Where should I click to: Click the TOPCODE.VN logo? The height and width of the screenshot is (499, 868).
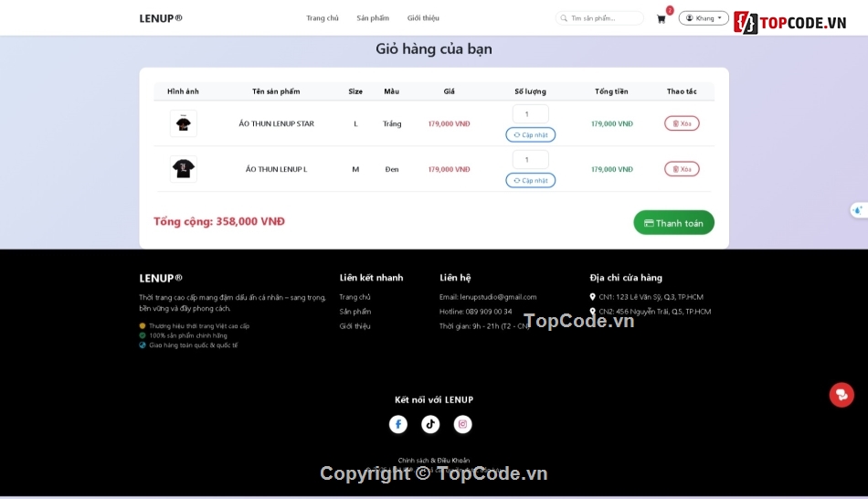tap(790, 23)
